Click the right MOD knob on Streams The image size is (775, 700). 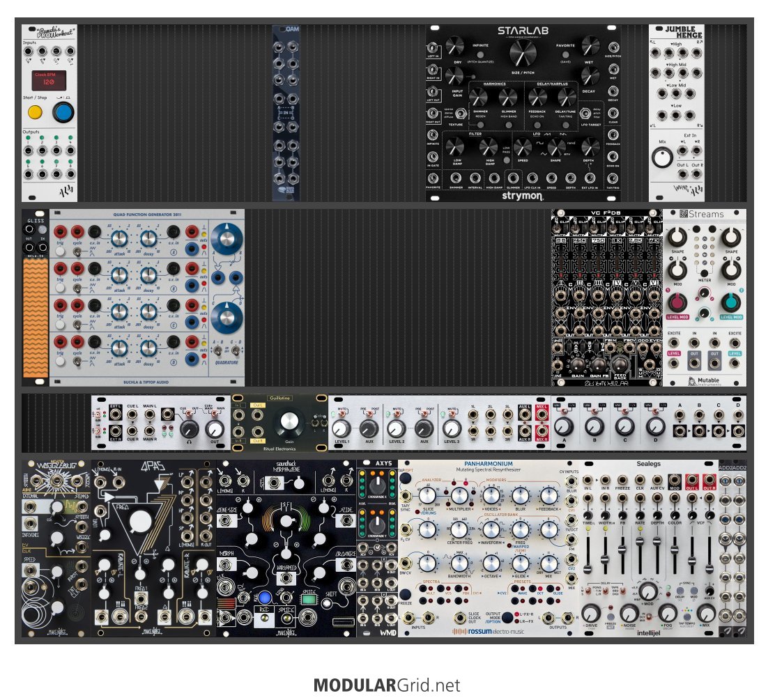click(731, 270)
